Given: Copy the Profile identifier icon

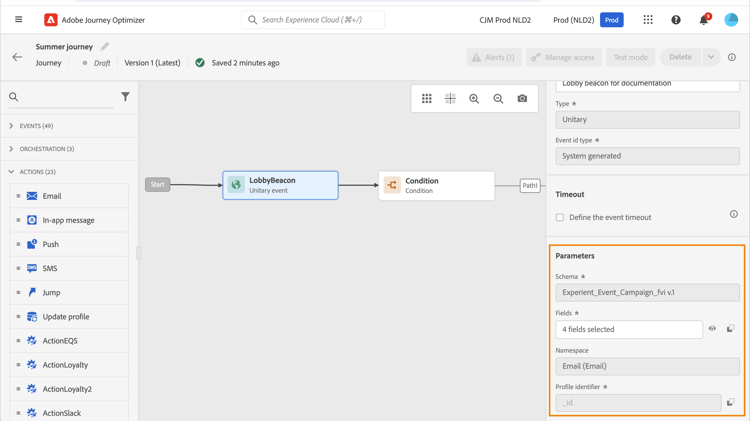Looking at the screenshot, I should click(730, 402).
